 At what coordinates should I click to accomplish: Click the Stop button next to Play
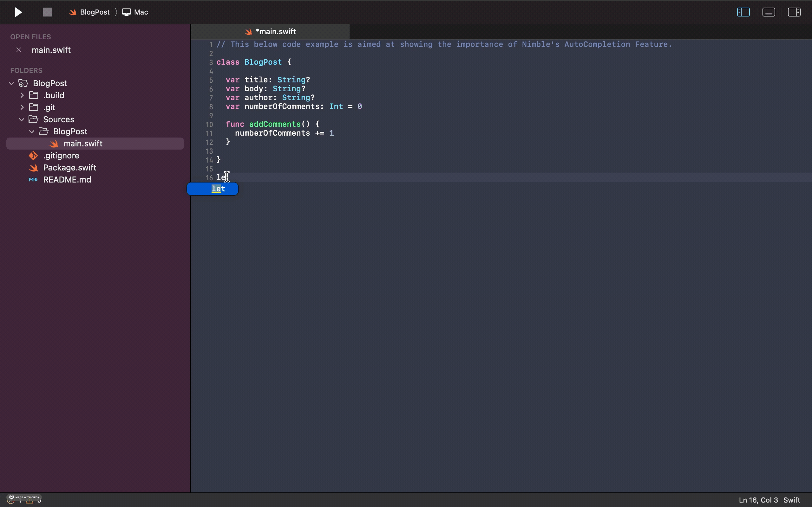[47, 12]
